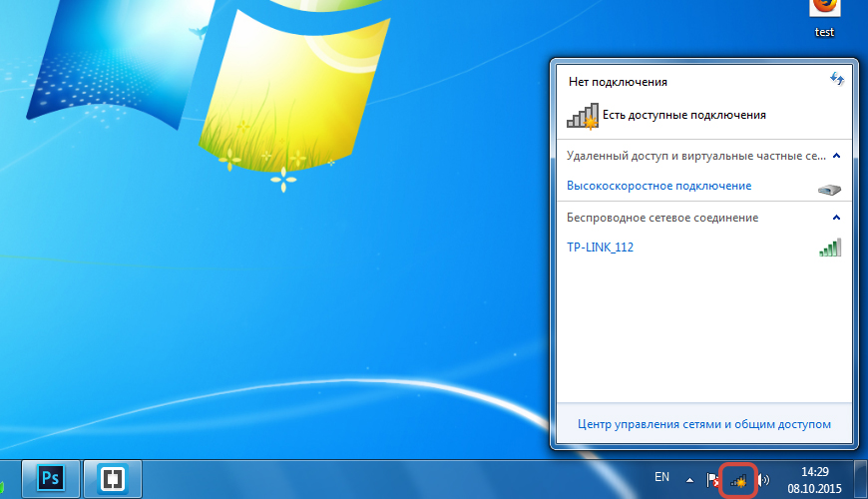Screen dimensions: 868x499
Task: Open the Action Center flag icon
Action: pyautogui.click(x=712, y=480)
